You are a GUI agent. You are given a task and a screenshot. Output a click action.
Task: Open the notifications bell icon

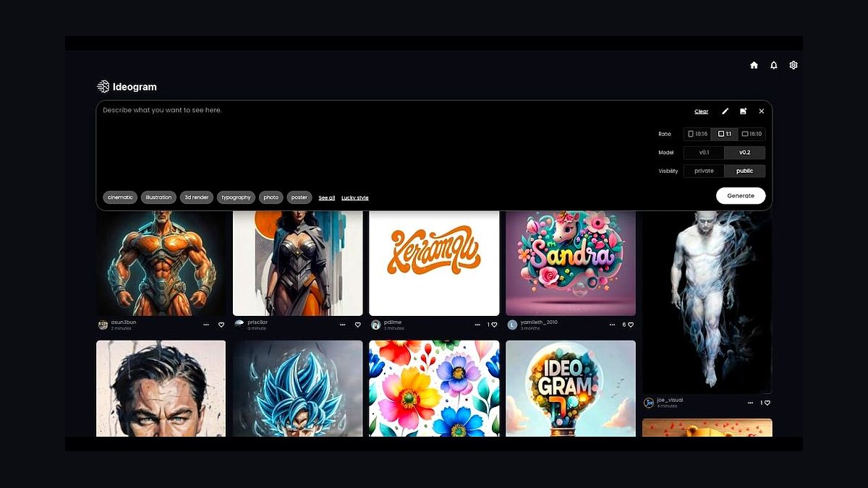773,65
